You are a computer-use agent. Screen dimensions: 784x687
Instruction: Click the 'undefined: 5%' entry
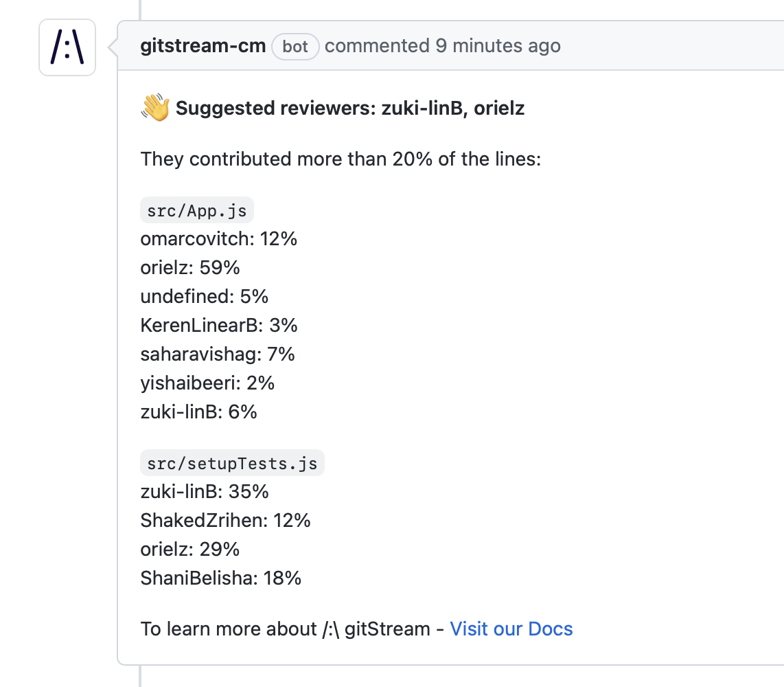(x=205, y=296)
